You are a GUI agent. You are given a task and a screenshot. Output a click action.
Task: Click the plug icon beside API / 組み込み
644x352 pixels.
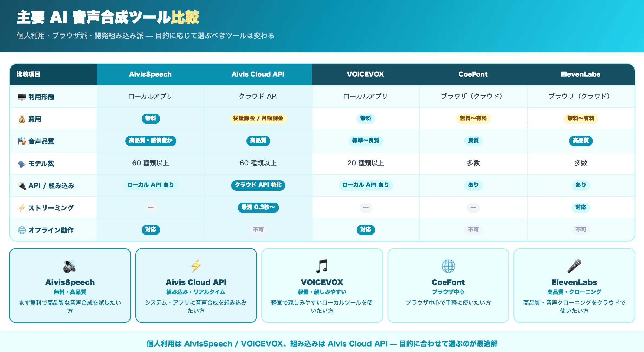22,186
